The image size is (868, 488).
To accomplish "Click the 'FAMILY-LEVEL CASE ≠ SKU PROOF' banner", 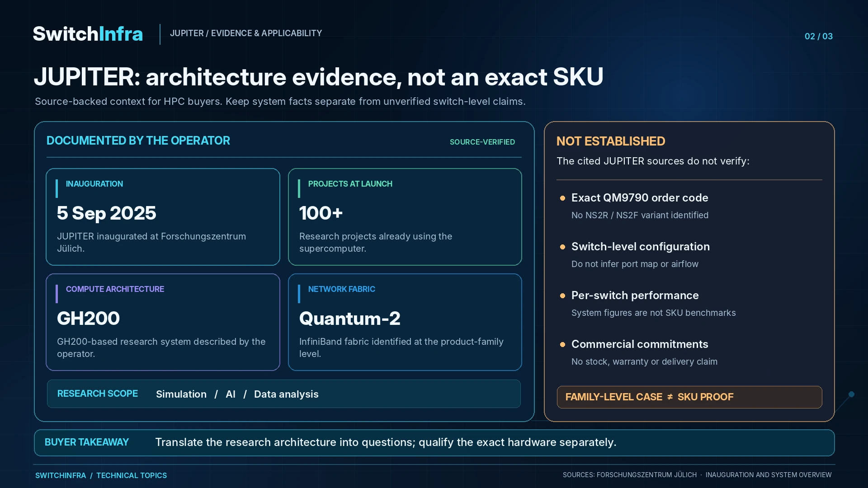I will (689, 397).
